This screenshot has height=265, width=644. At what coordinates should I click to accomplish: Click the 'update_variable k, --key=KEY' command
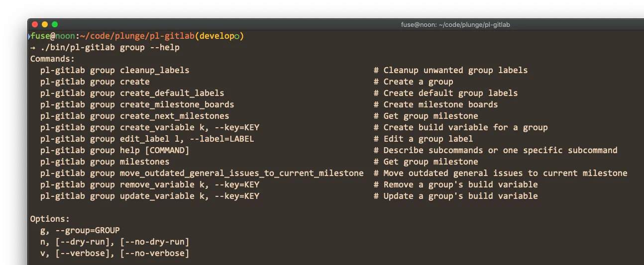(x=190, y=196)
